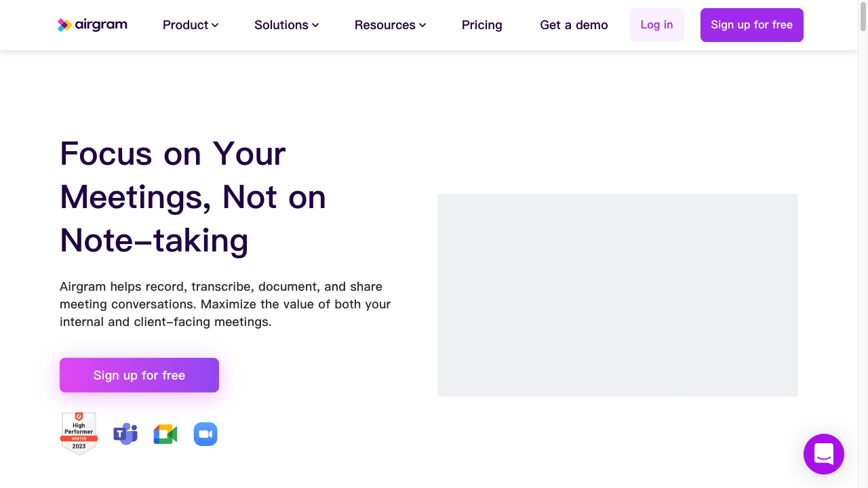868x488 pixels.
Task: Click the chevron beside Resources
Action: (422, 25)
